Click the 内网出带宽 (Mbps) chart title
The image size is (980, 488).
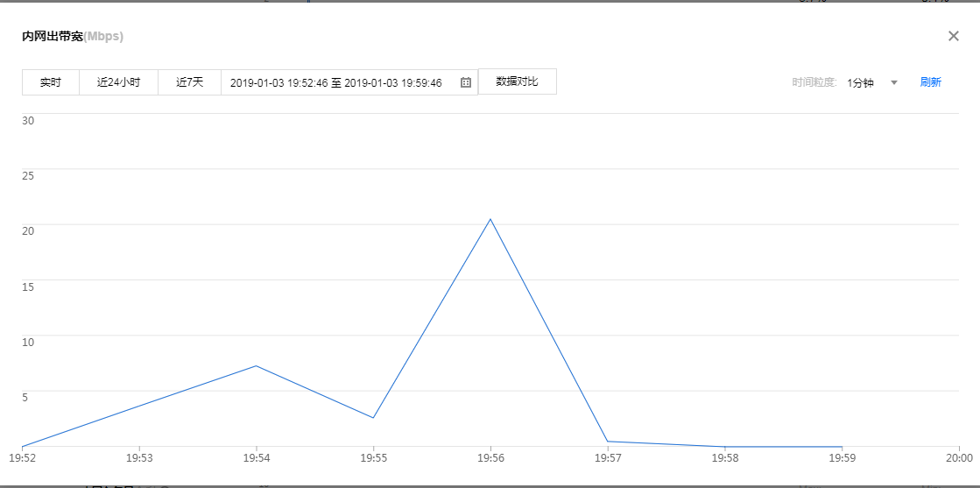coord(73,37)
